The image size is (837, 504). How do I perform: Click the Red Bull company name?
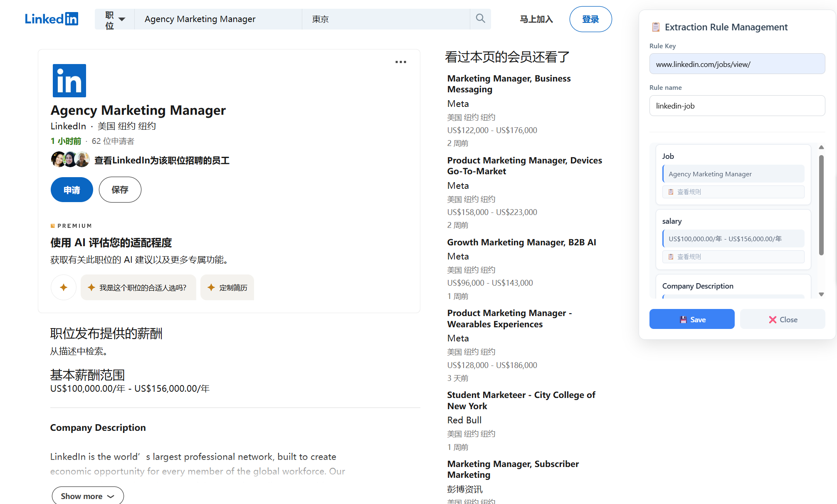[464, 420]
